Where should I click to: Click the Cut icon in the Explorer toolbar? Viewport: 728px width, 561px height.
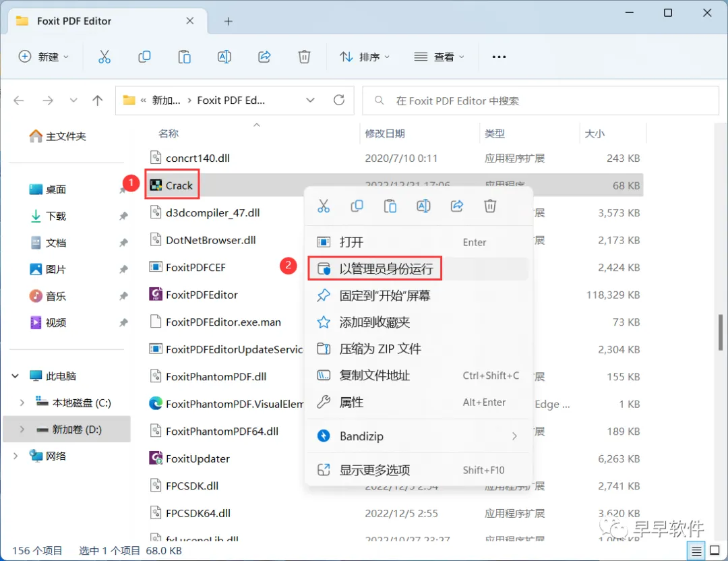click(104, 57)
